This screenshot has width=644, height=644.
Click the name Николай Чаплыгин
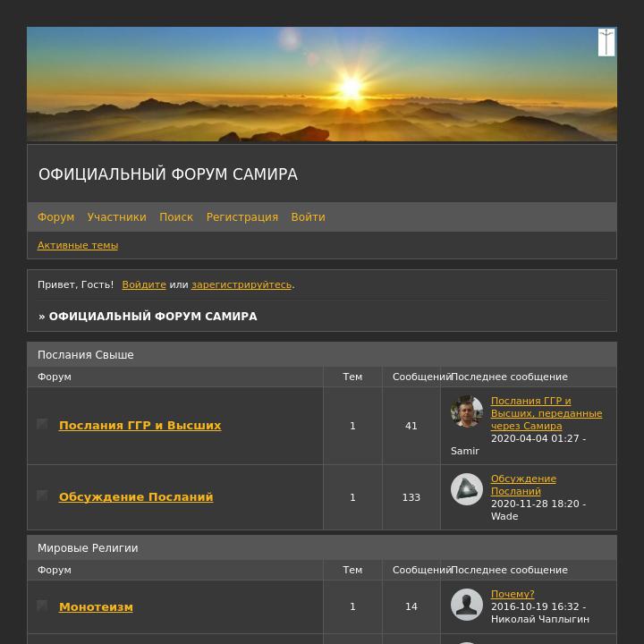point(540,619)
